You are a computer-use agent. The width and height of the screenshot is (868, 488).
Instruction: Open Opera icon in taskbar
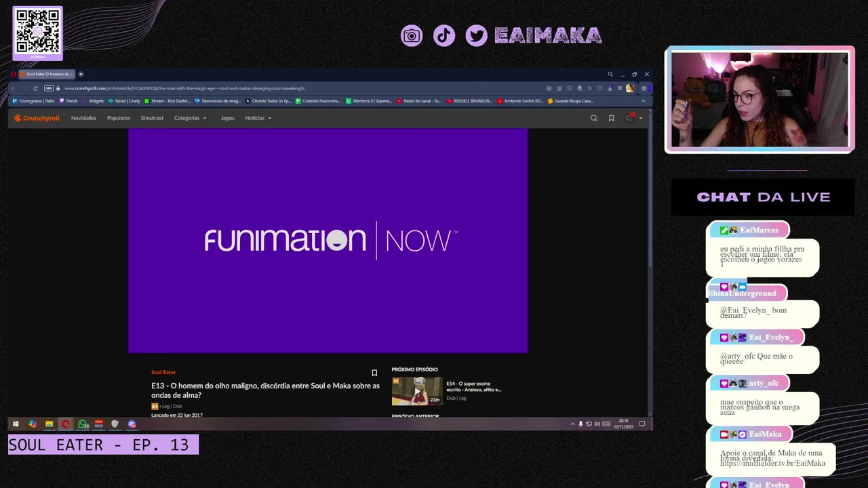tap(66, 424)
